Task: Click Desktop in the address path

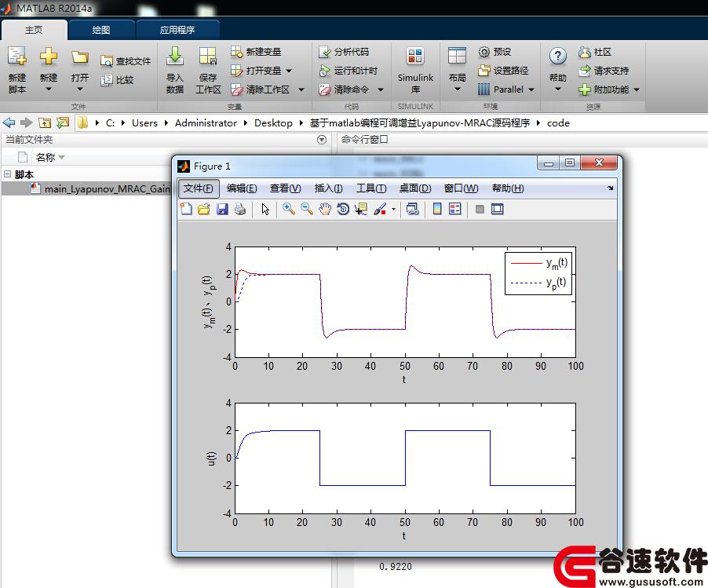Action: tap(273, 122)
